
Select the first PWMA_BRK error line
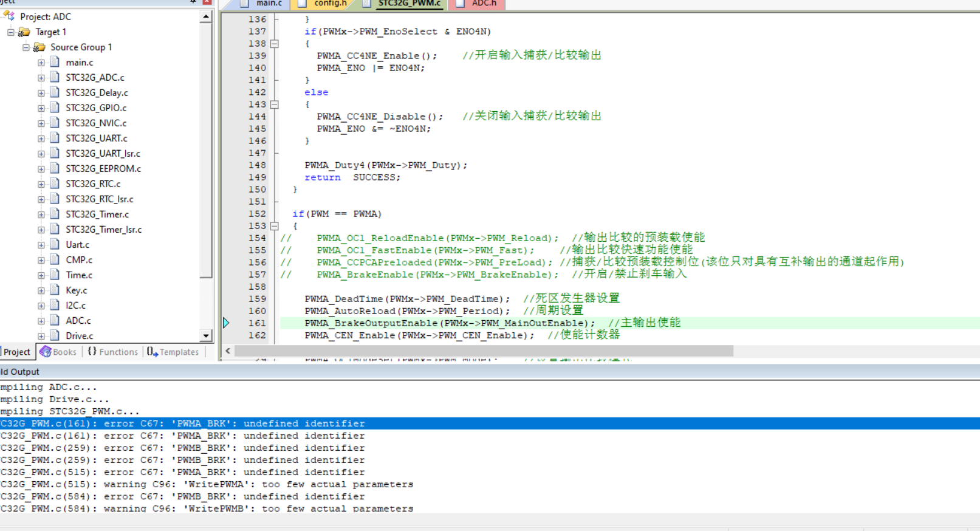click(182, 423)
